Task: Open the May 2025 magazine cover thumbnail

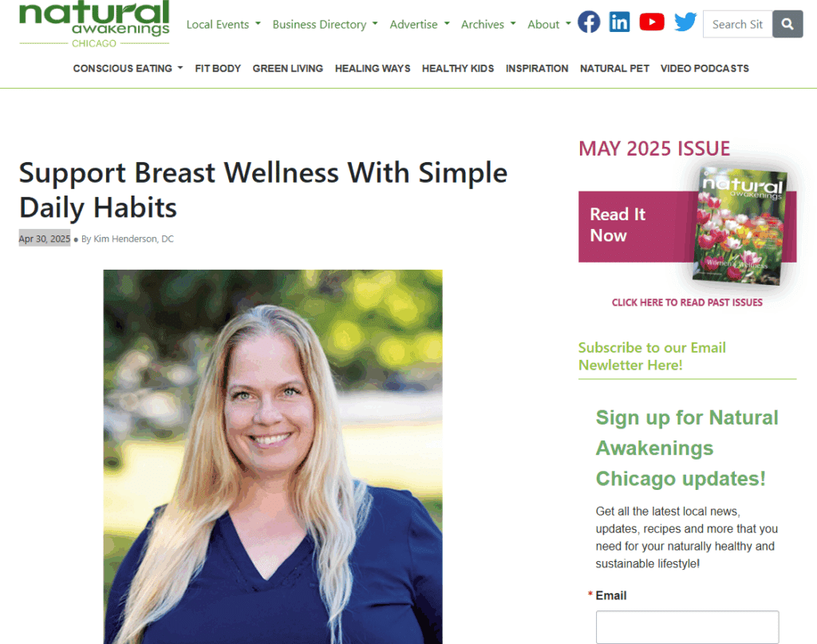Action: 740,226
